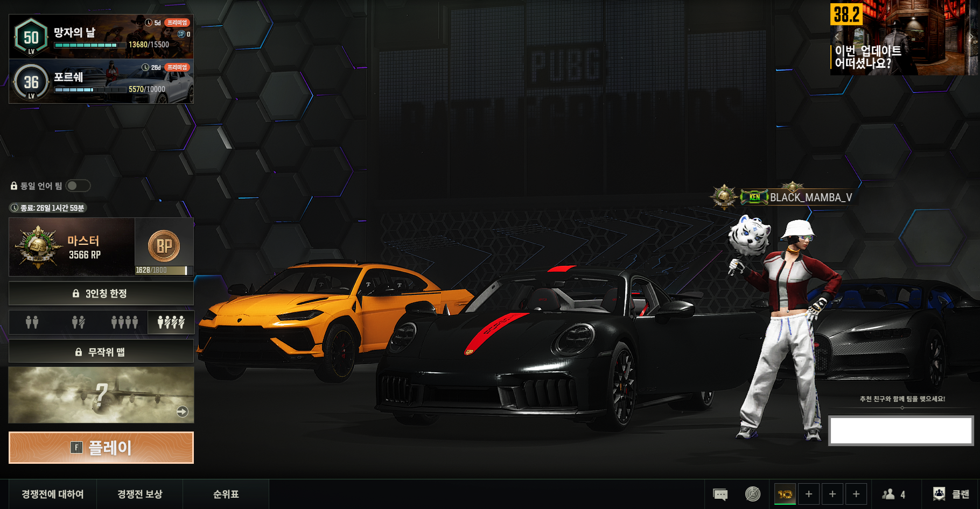The width and height of the screenshot is (980, 509).
Task: Select one-man squad team mode
Action: click(171, 322)
